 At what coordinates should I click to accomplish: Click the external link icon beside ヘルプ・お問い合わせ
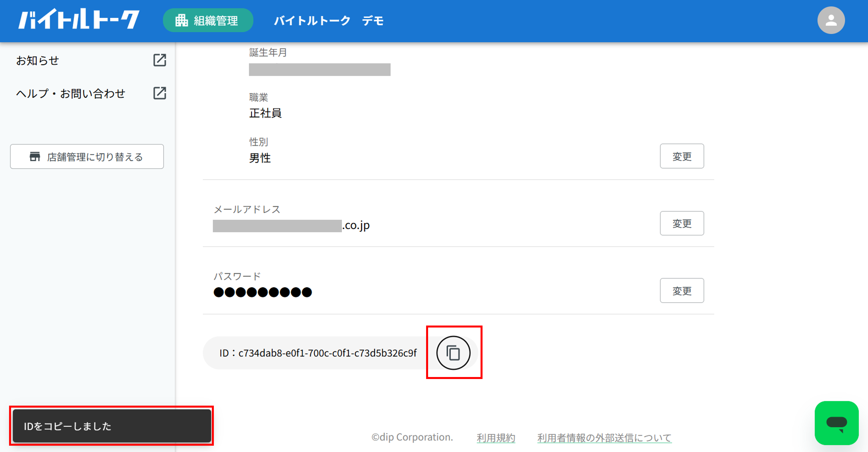pos(159,93)
